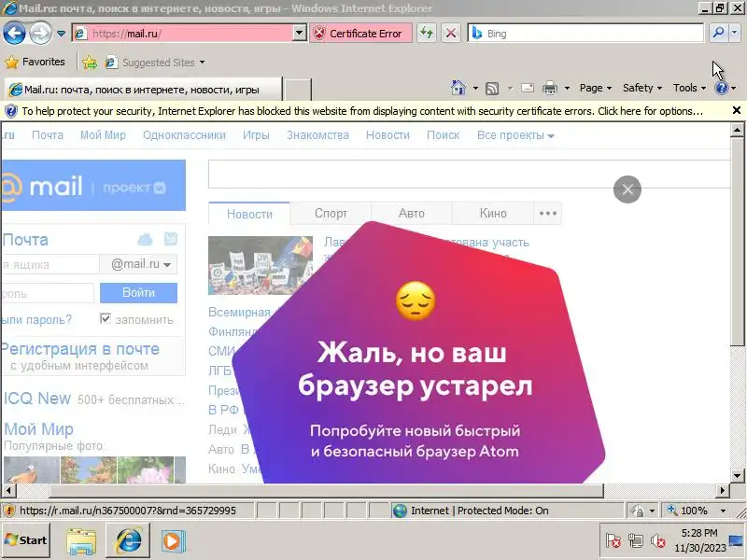Stop loading with the red X icon
The height and width of the screenshot is (560, 747).
click(x=451, y=34)
